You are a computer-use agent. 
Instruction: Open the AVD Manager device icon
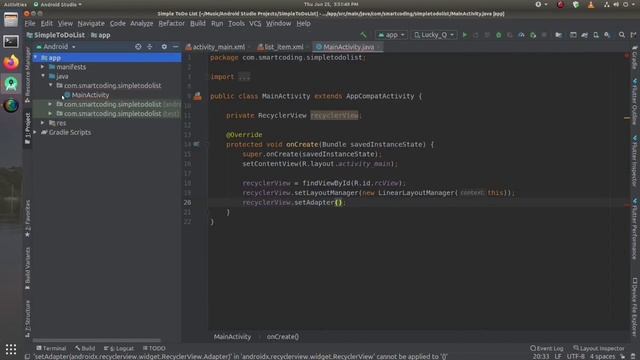click(x=596, y=35)
